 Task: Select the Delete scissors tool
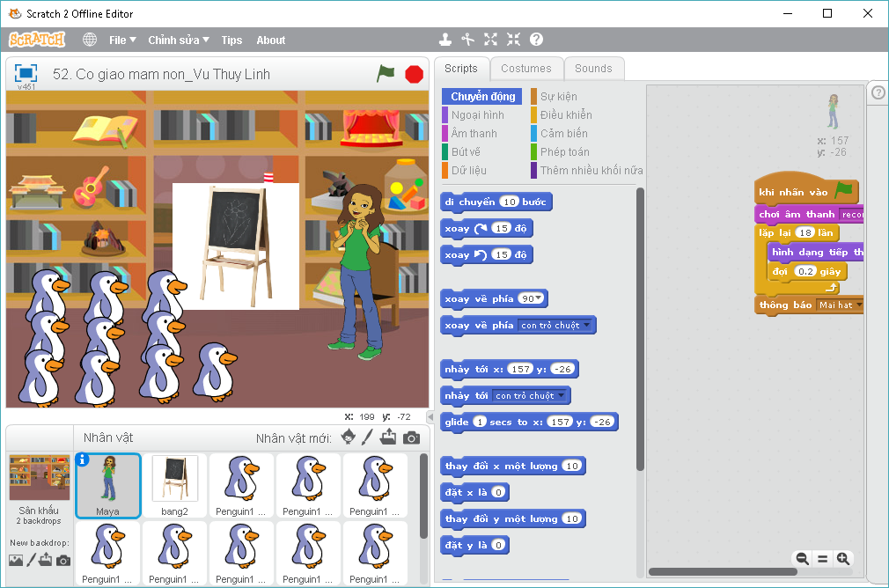tap(468, 40)
